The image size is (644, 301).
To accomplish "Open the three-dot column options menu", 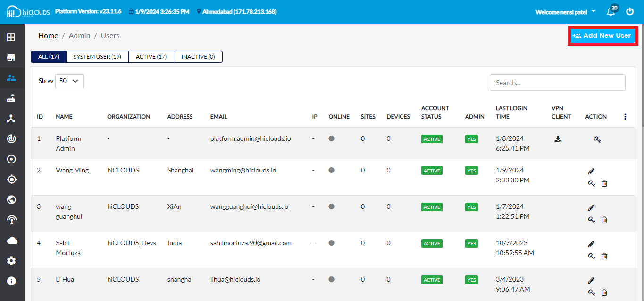I will [x=625, y=117].
